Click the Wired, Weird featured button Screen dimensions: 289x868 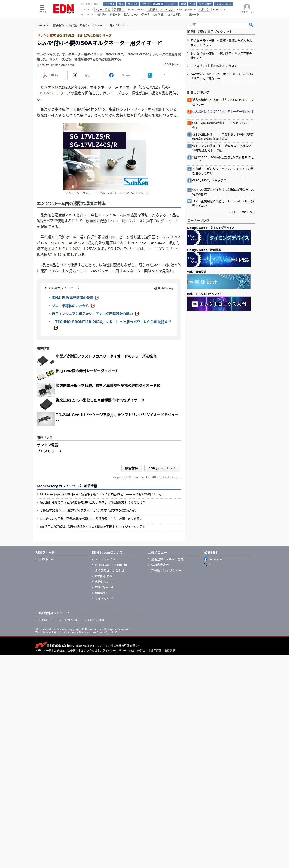[x=135, y=9]
